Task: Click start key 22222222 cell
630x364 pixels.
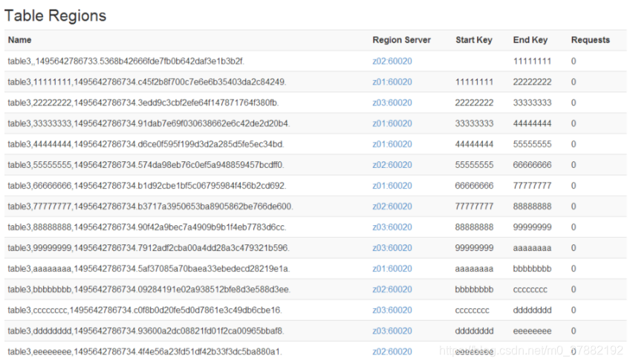Action: click(x=474, y=103)
